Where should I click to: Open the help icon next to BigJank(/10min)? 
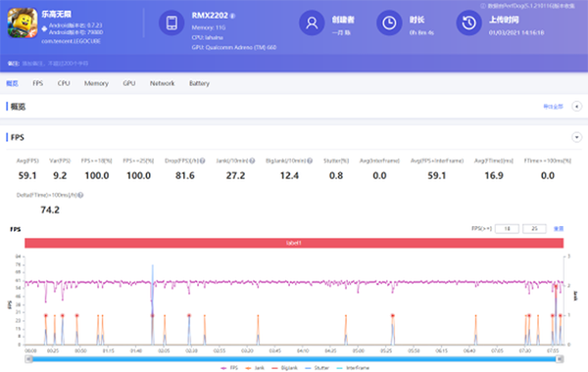pyautogui.click(x=310, y=161)
